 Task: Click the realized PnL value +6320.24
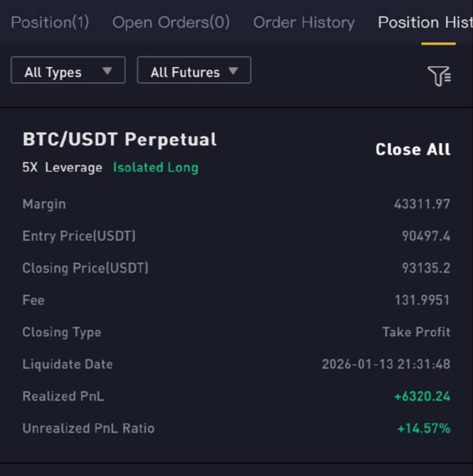pos(422,396)
